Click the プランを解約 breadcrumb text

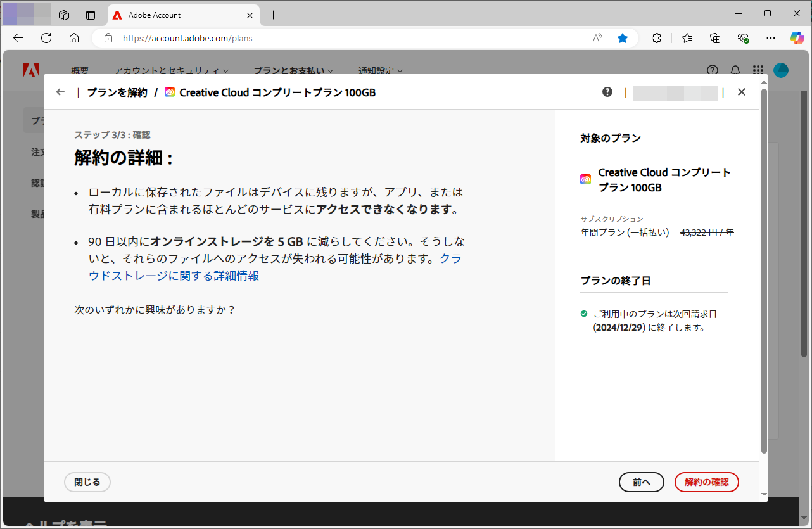[117, 92]
